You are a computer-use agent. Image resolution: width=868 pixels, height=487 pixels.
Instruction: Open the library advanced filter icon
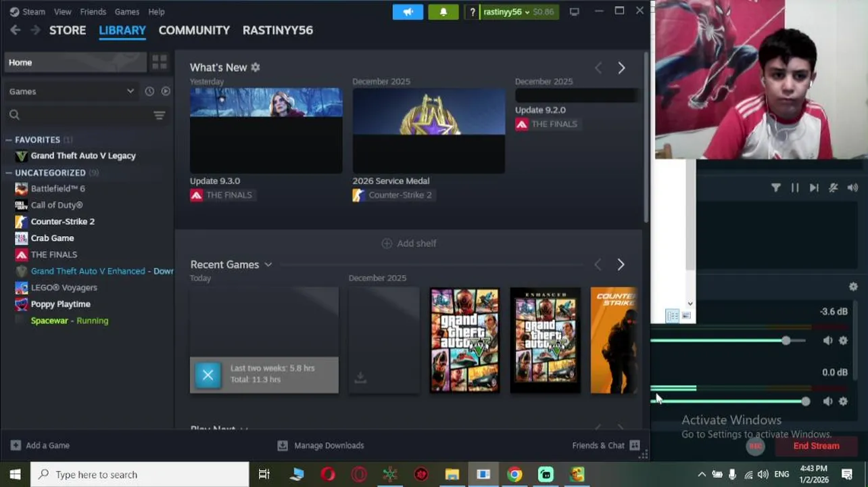159,115
